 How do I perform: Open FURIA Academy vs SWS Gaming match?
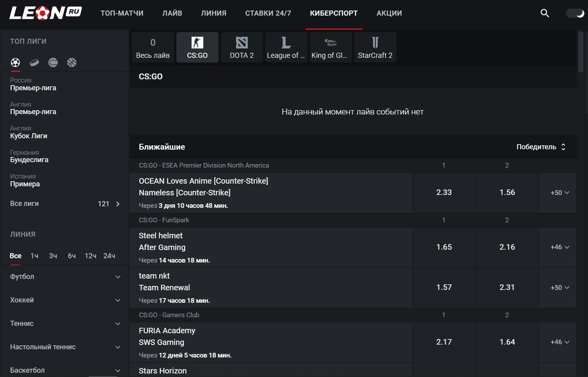tap(271, 342)
